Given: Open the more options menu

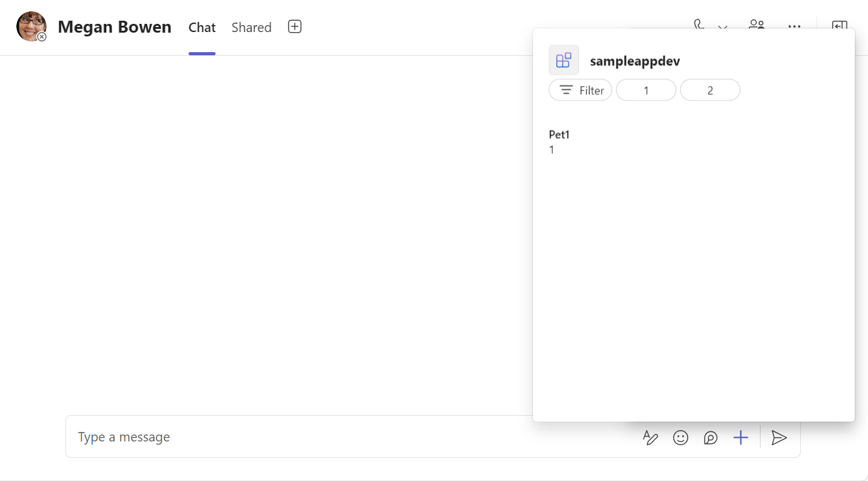Looking at the screenshot, I should (x=794, y=26).
